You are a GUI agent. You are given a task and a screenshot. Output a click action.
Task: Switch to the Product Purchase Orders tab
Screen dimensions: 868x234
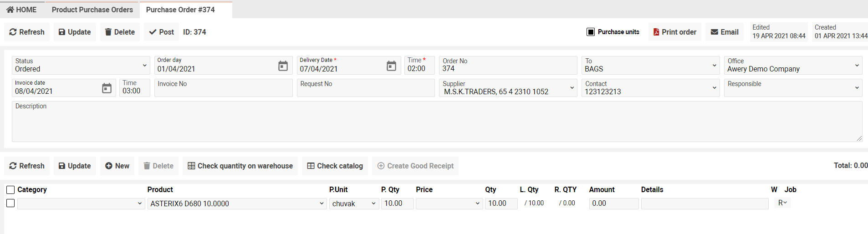pyautogui.click(x=92, y=10)
